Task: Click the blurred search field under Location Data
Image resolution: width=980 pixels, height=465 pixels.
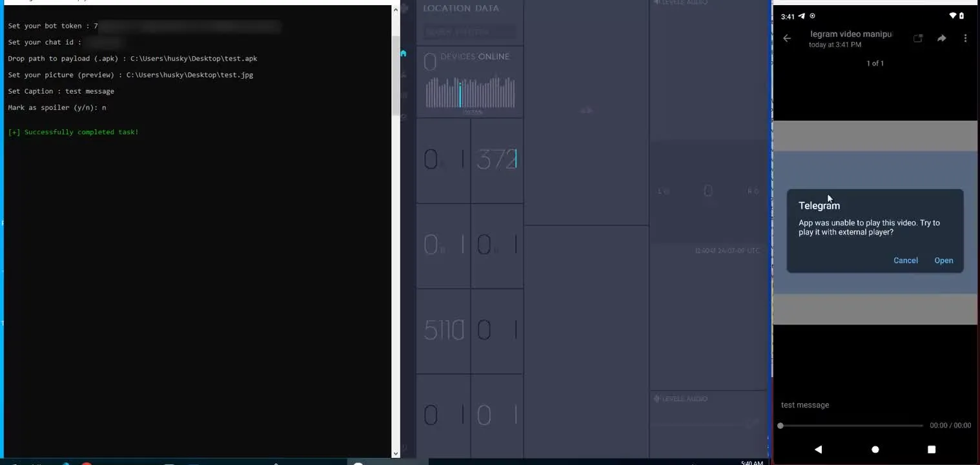Action: tap(470, 32)
